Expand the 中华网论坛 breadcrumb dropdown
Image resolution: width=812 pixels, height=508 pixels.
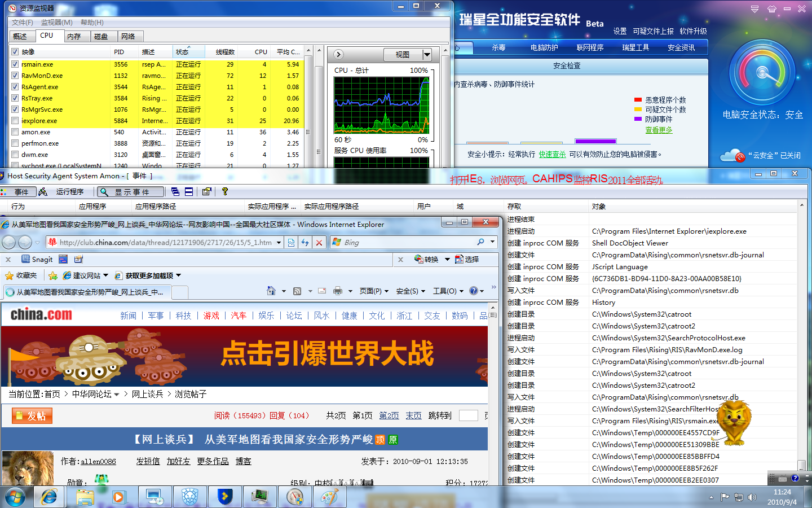pos(117,395)
